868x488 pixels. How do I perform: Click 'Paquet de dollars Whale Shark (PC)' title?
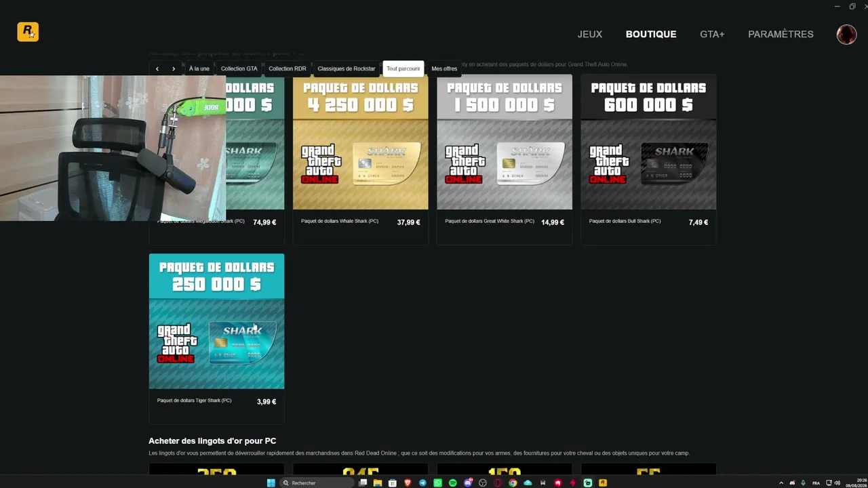[340, 221]
